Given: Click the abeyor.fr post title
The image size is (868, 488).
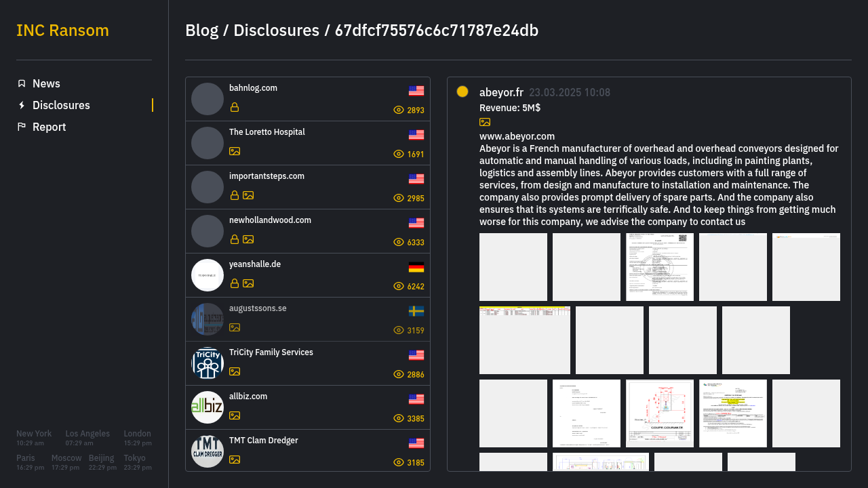Looking at the screenshot, I should (501, 92).
